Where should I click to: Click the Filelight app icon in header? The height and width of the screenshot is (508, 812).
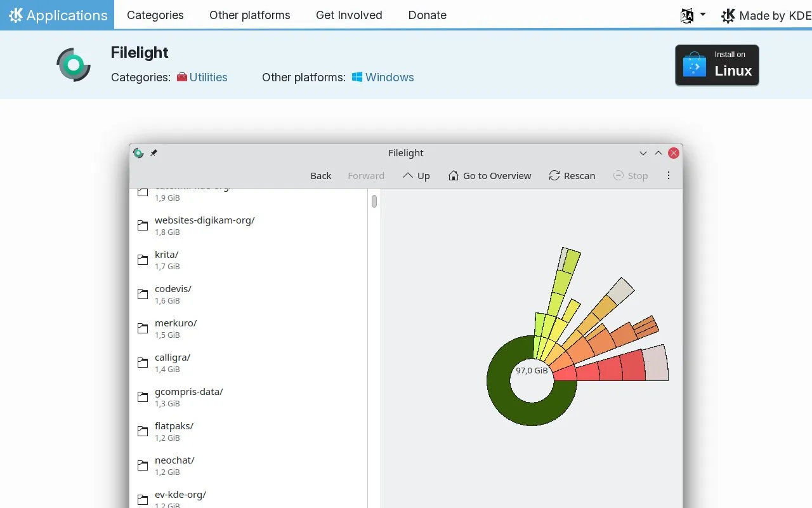coord(74,65)
